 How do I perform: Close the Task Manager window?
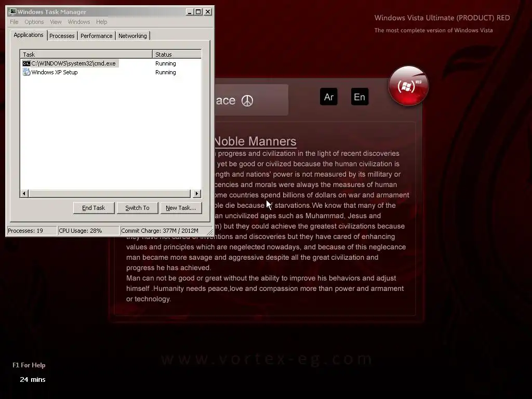point(208,12)
